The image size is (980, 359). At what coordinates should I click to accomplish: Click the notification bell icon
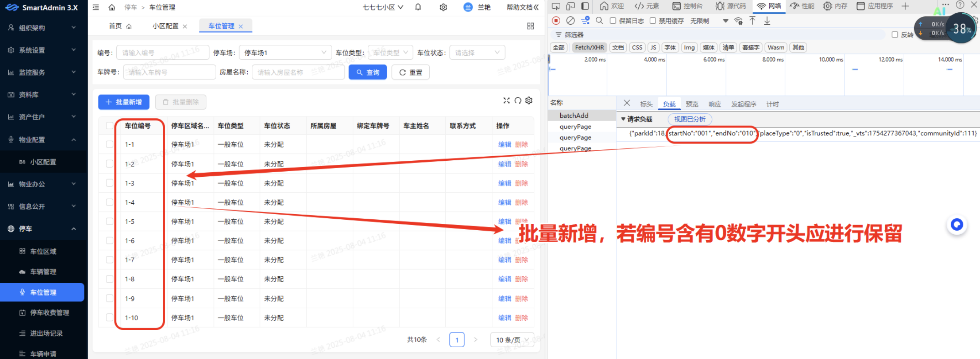pos(418,7)
